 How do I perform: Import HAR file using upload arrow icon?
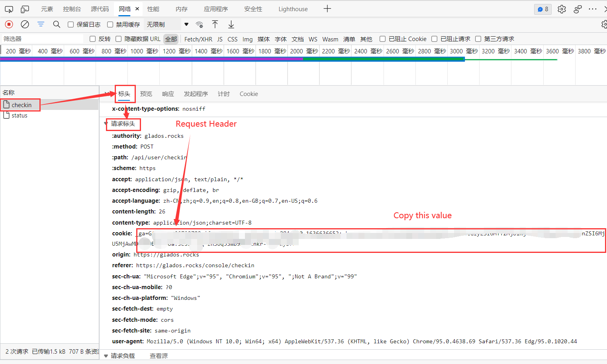[x=215, y=24]
